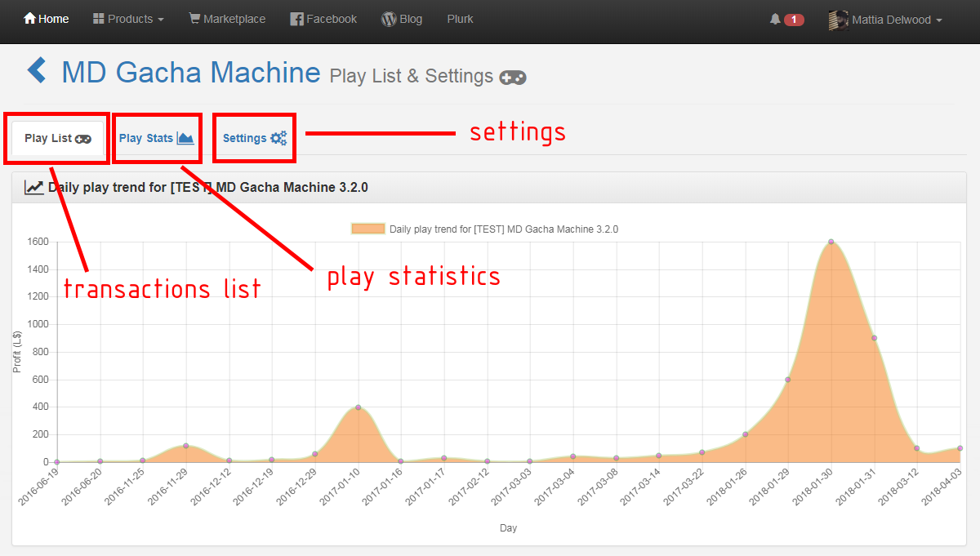980x556 pixels.
Task: Click the user avatar thumbnail
Action: pos(837,20)
